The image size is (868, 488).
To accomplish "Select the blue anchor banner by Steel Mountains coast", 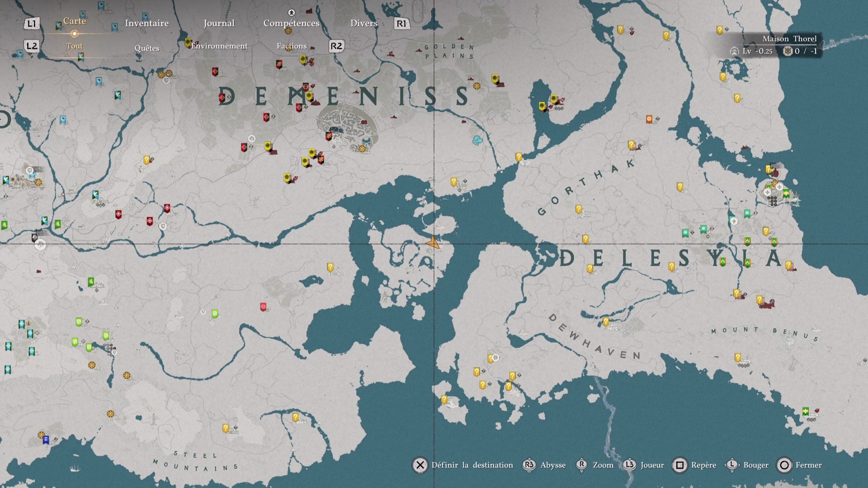I will click(46, 440).
